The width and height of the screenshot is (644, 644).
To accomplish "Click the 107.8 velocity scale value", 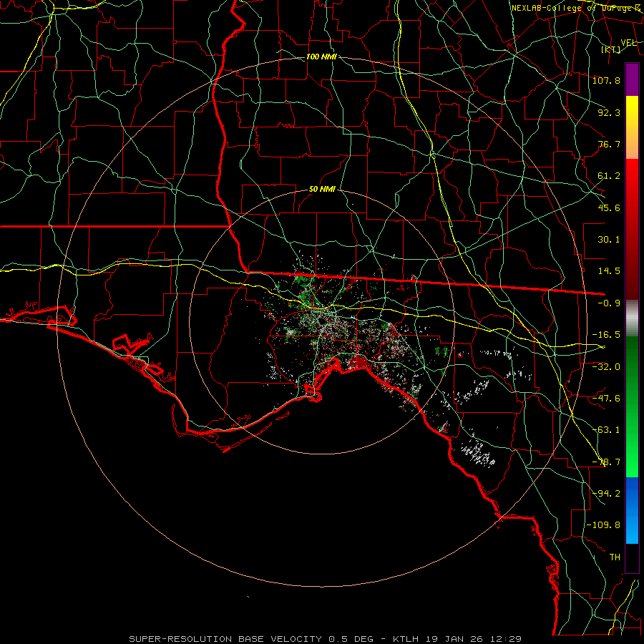I will coord(606,80).
